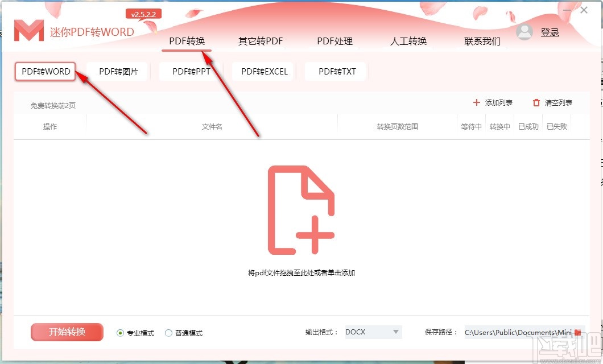Select the 专业模式 radio button
The width and height of the screenshot is (603, 364).
click(x=119, y=333)
